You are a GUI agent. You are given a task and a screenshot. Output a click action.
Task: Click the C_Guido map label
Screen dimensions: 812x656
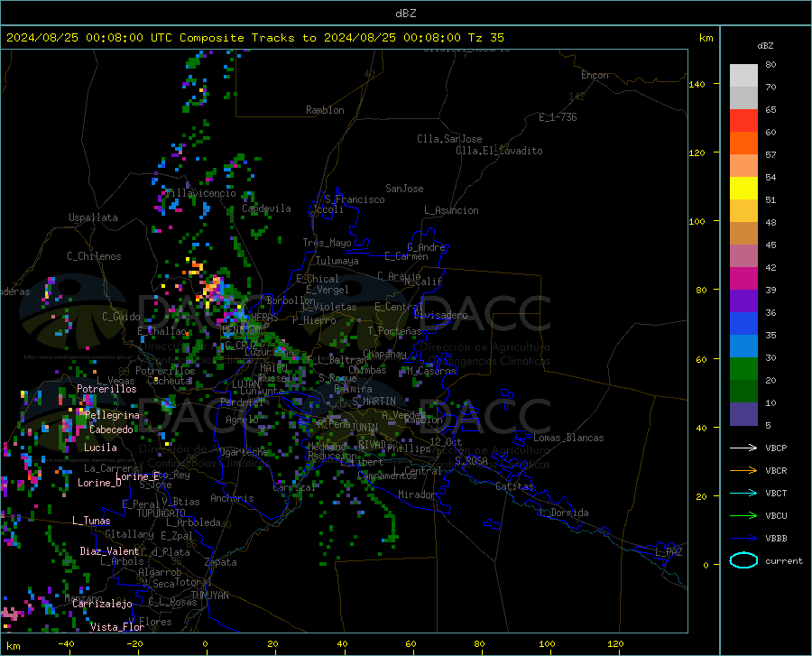pos(121,317)
